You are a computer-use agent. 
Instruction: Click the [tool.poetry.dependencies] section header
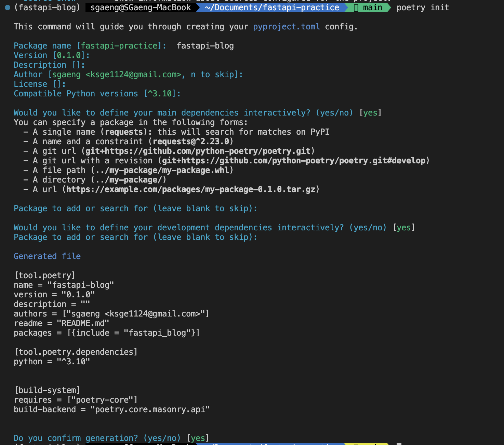pyautogui.click(x=76, y=352)
